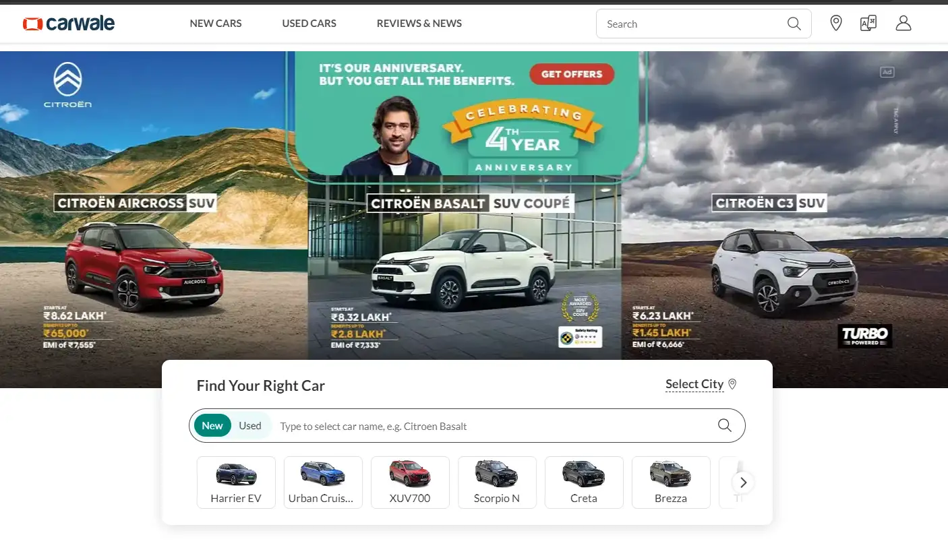Screen dimensions: 948x560
Task: Open the USED CARS menu
Action: point(309,24)
